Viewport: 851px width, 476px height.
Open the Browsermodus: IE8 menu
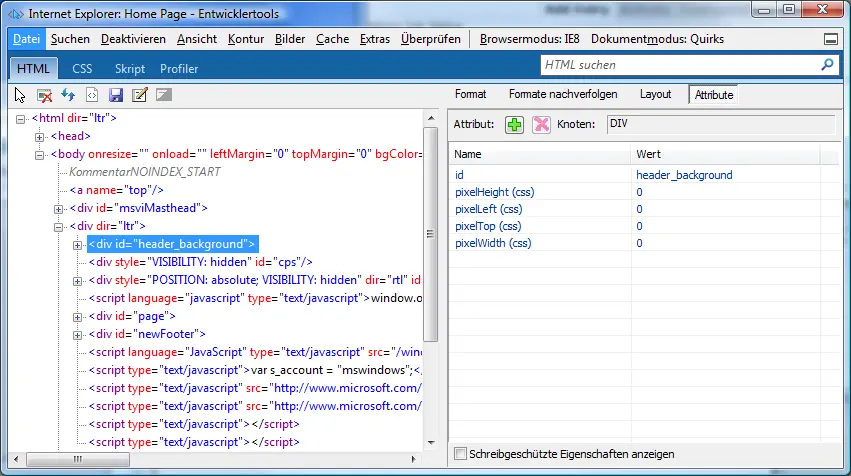[x=529, y=39]
